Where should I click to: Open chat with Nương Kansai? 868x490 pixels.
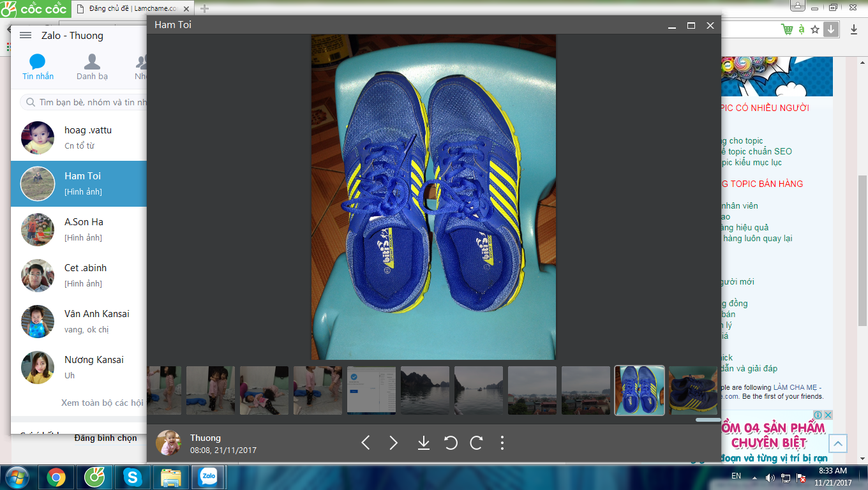tap(79, 367)
